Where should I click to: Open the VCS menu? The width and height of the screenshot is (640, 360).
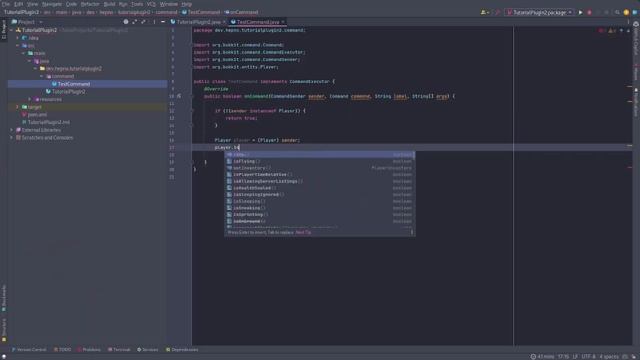coord(151,4)
